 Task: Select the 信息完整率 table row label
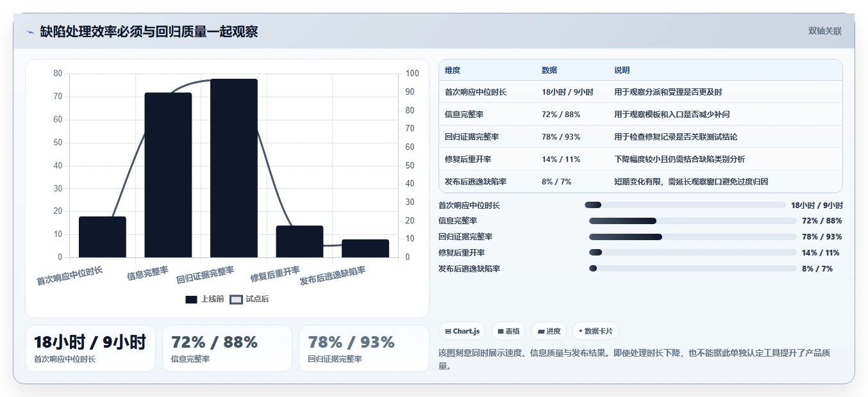tap(464, 115)
